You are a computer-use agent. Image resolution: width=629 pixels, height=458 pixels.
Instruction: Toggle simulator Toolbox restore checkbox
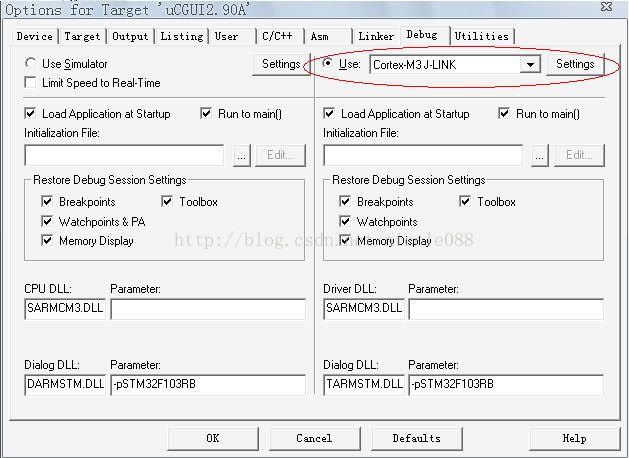167,201
